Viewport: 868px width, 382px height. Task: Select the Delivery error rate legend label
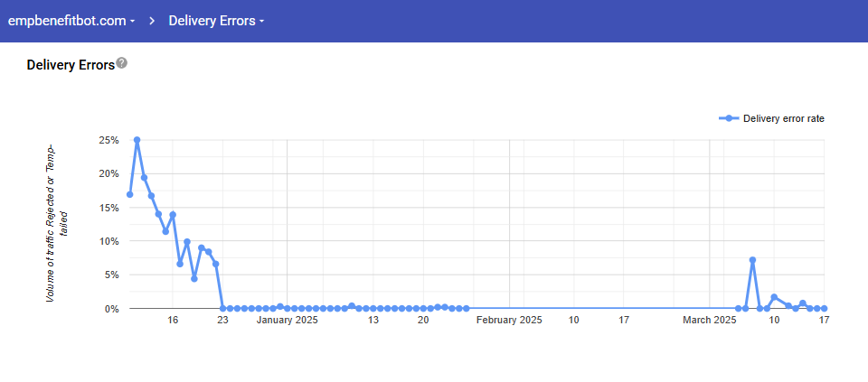(783, 118)
